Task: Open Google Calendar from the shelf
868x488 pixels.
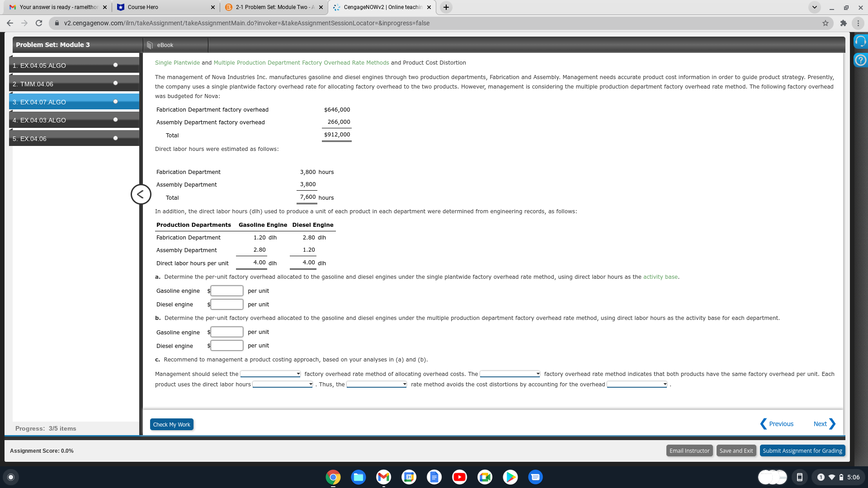Action: [x=409, y=477]
